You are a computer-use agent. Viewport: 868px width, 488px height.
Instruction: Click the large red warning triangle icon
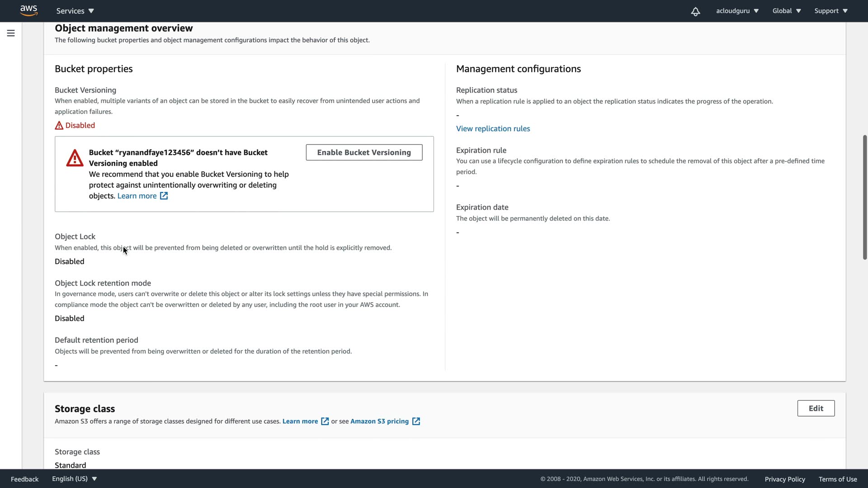pyautogui.click(x=75, y=158)
